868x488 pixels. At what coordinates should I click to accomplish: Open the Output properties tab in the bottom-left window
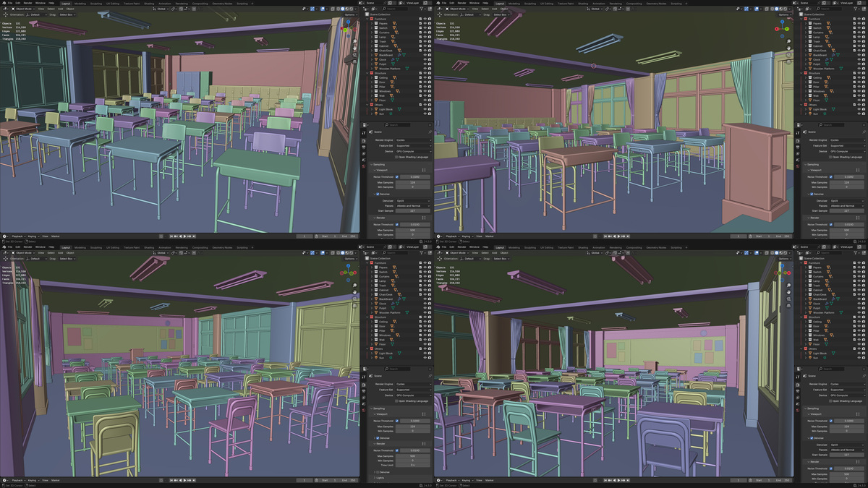(x=364, y=391)
